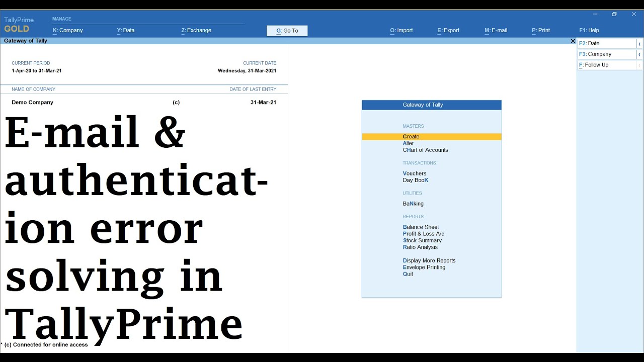Screen dimensions: 644x362
Task: Click the F: Follow Up button
Action: pos(607,65)
